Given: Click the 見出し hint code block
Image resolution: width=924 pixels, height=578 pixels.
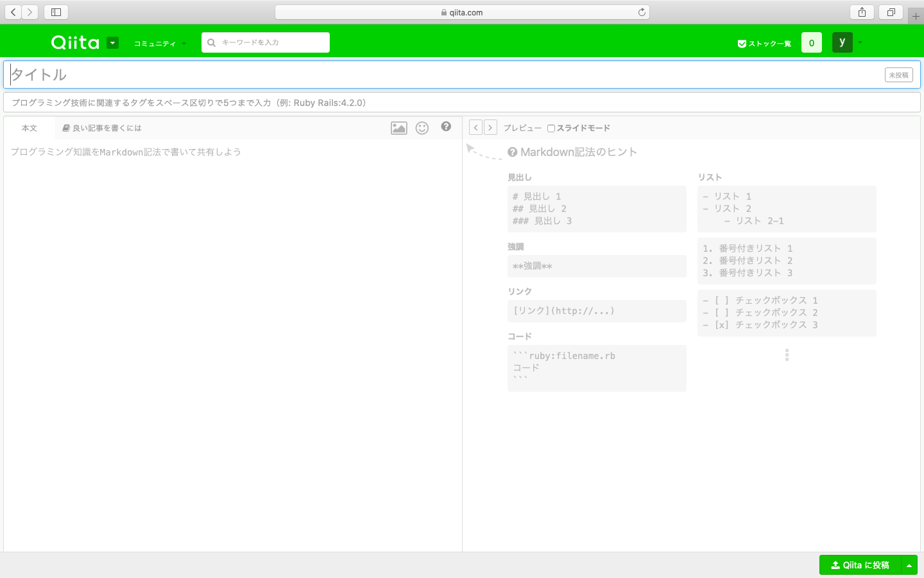Looking at the screenshot, I should (597, 209).
